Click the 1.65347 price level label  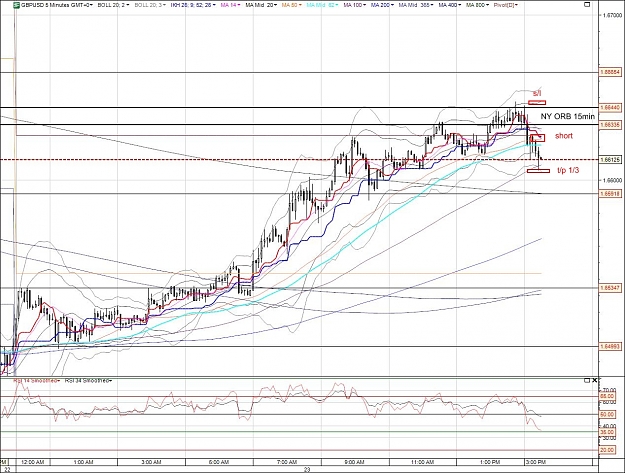(610, 287)
